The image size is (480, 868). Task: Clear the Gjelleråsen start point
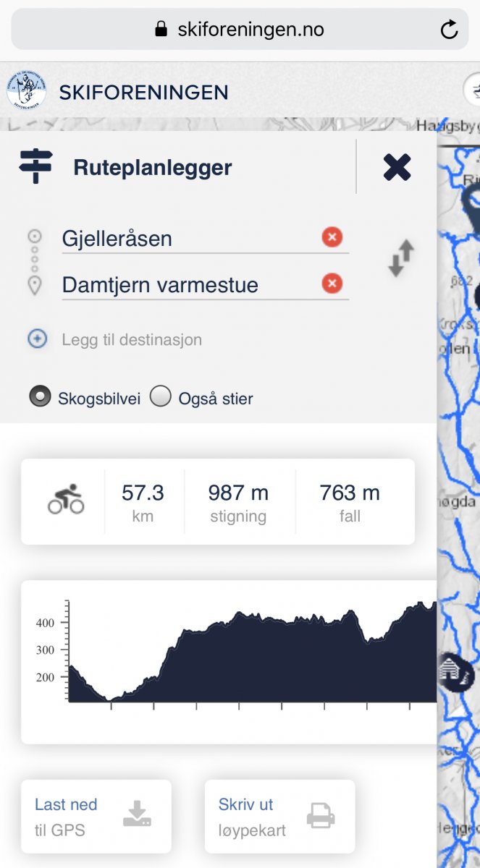tap(332, 237)
